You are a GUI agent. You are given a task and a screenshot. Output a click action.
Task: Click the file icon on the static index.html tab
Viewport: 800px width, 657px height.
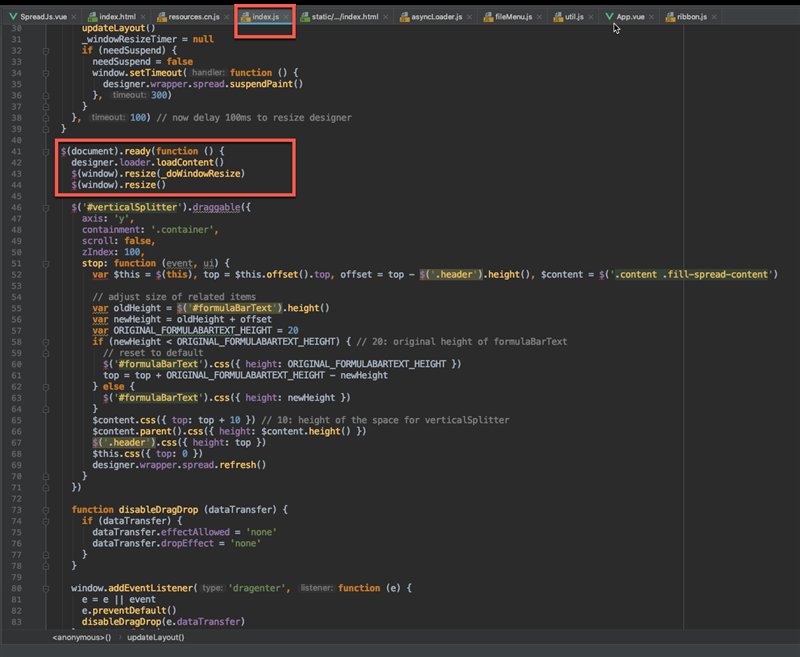(x=306, y=17)
